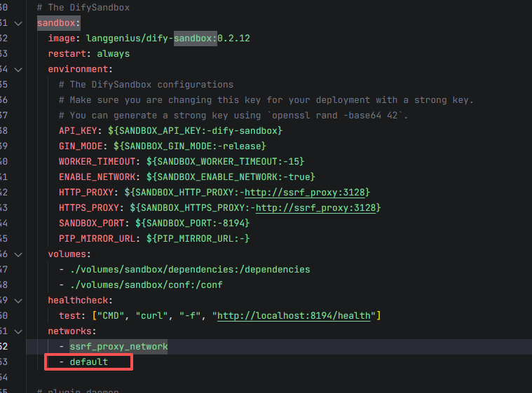Click the "curl" string in test array
Image resolution: width=532 pixels, height=393 pixels.
pyautogui.click(x=151, y=316)
